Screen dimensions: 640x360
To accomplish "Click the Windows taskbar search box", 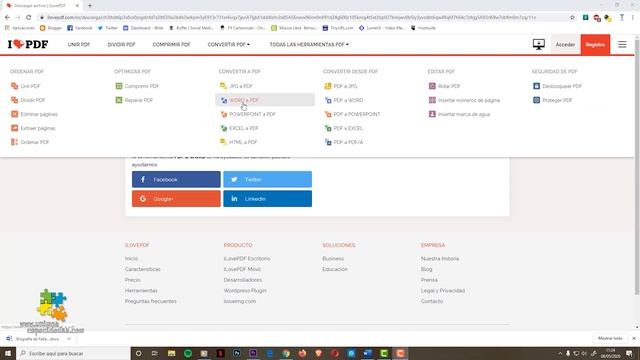I will click(x=73, y=353).
